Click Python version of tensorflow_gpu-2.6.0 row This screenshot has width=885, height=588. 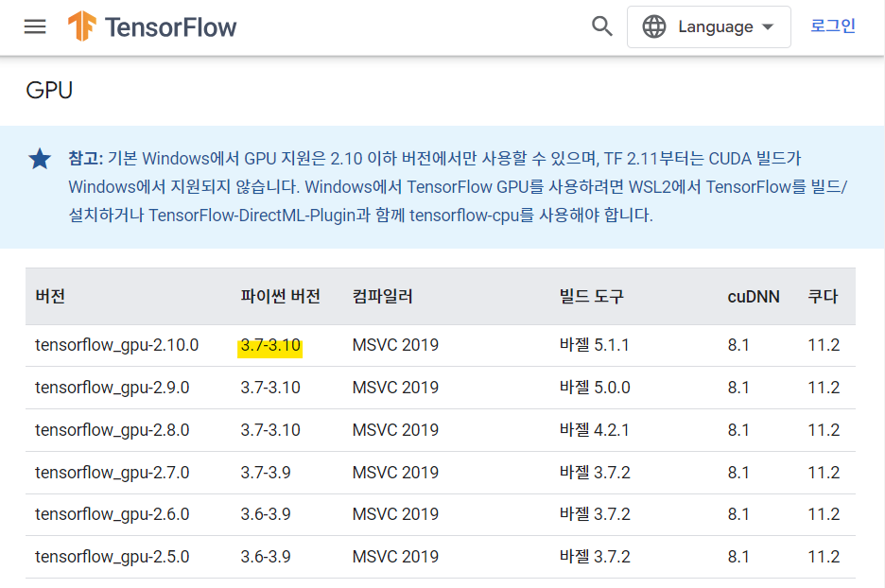266,514
